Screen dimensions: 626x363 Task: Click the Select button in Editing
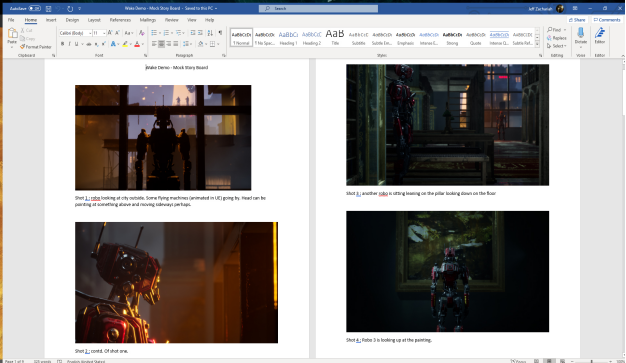pyautogui.click(x=557, y=46)
